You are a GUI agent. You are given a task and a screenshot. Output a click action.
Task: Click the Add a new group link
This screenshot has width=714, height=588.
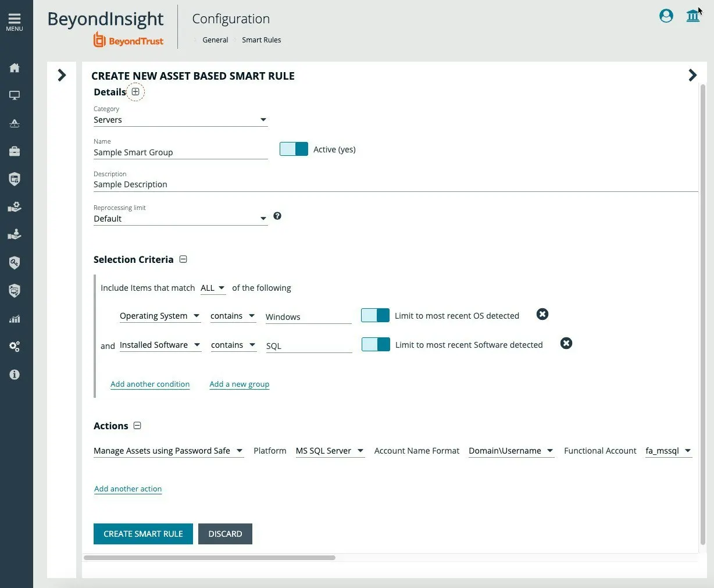point(240,384)
